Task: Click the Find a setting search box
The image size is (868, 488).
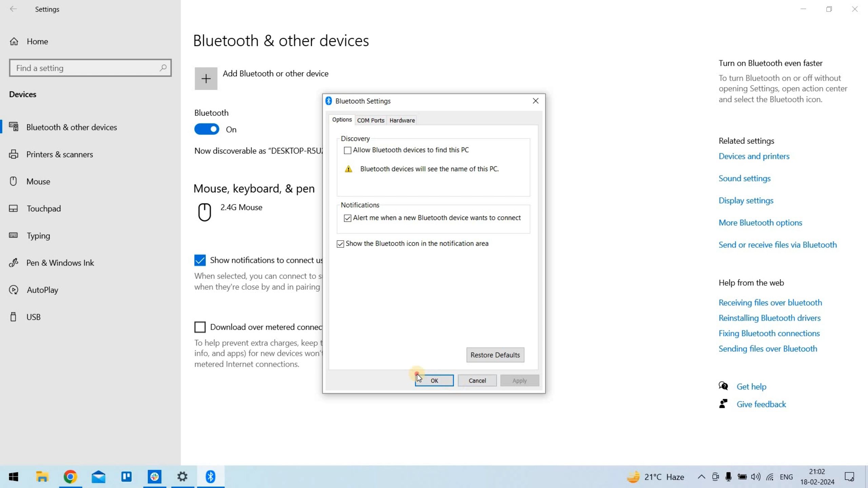Action: tap(85, 68)
